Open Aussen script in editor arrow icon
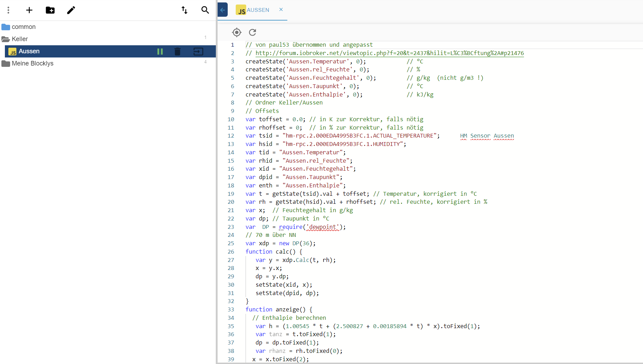The height and width of the screenshot is (364, 643). (x=198, y=52)
